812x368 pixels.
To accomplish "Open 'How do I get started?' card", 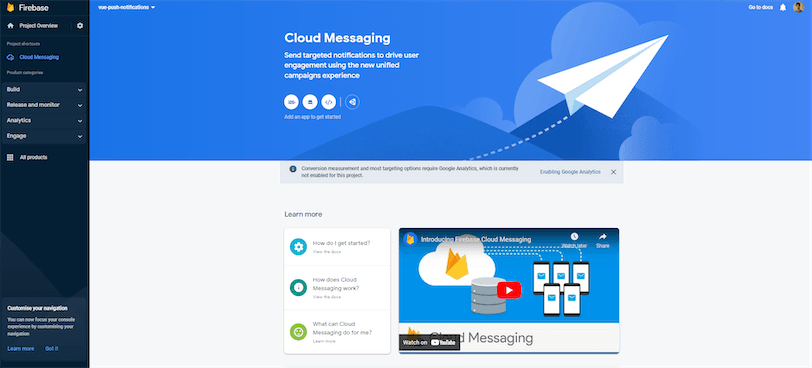I will tap(337, 247).
